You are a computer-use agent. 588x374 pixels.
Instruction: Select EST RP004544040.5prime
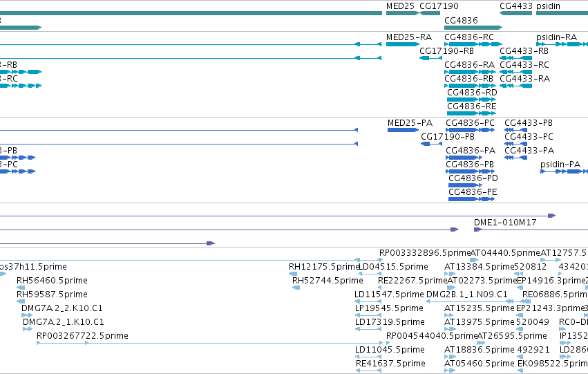(x=432, y=337)
